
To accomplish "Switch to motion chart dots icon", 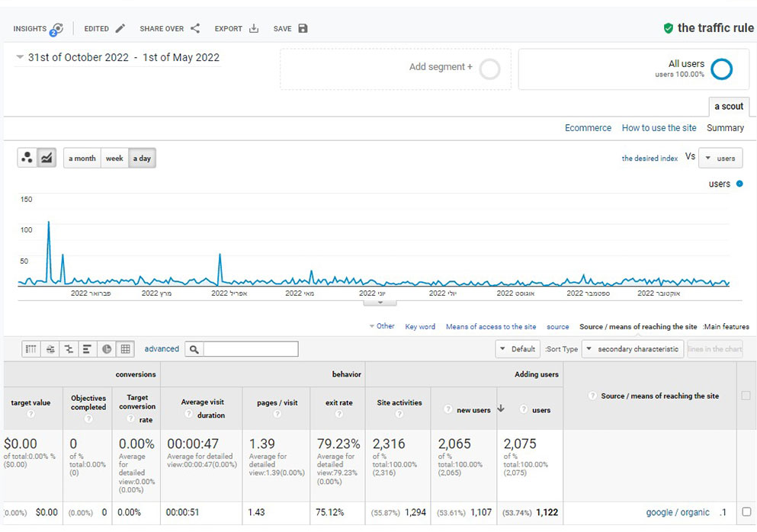I will pyautogui.click(x=27, y=159).
